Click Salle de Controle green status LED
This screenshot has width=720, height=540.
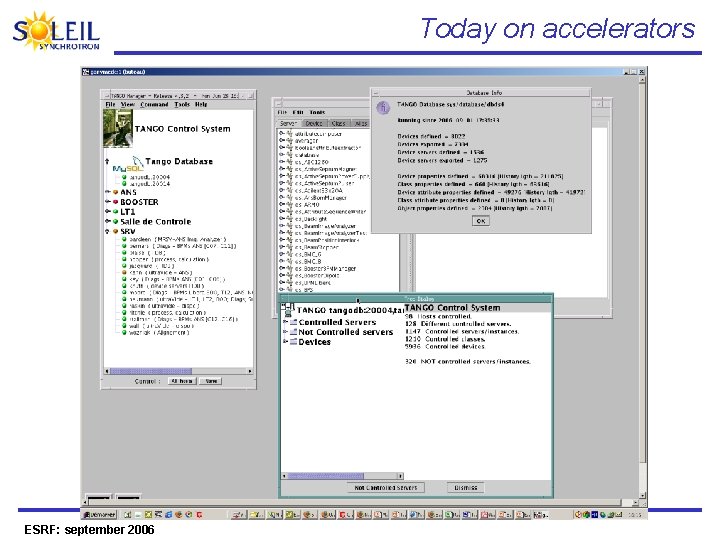[x=115, y=221]
